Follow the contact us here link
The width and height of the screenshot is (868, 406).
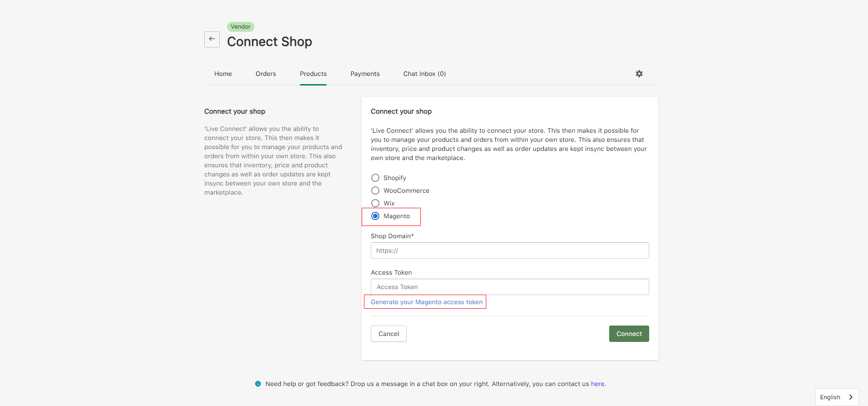click(x=598, y=384)
